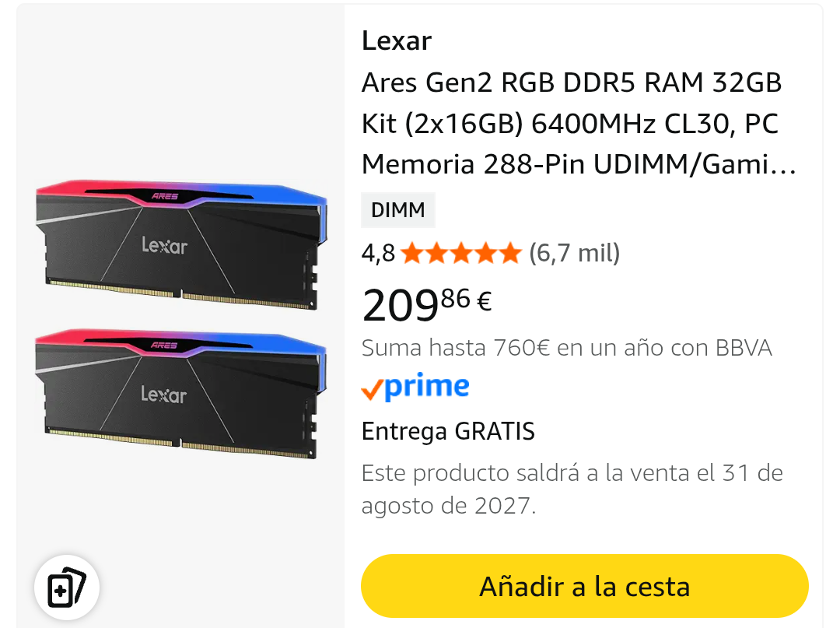Click the ellipsis ending the truncated title

(x=783, y=171)
